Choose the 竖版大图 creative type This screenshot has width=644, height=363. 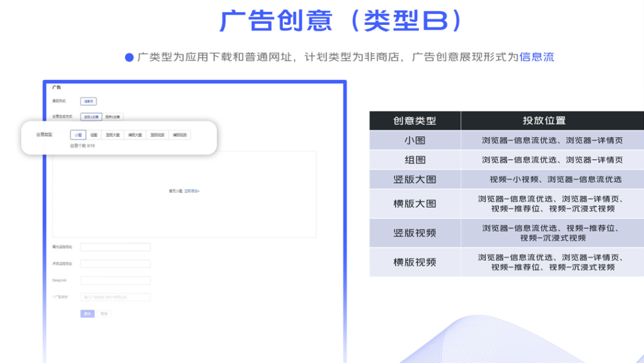[x=113, y=135]
